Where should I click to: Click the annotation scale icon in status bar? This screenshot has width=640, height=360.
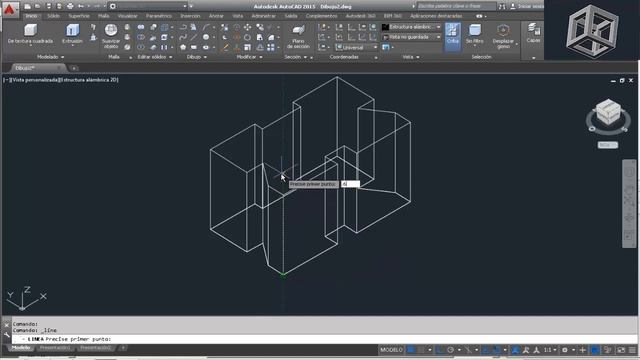tap(537, 350)
